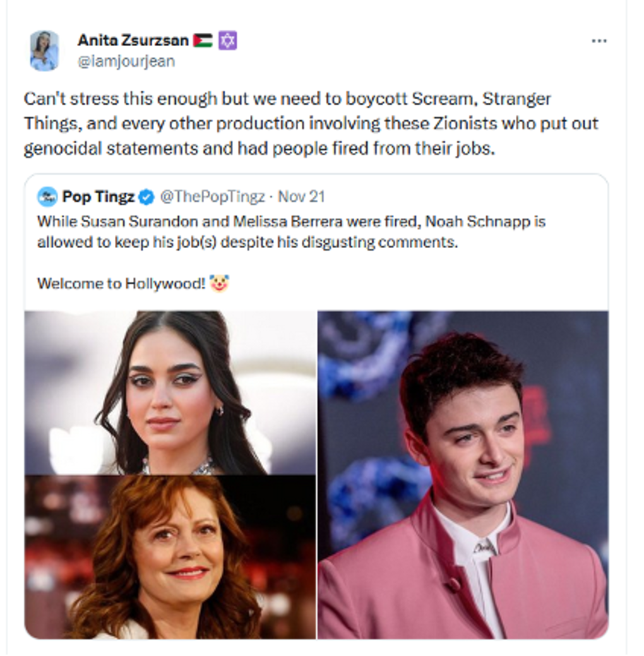Click quoted text line mentioning "disgusting comments"
The image size is (644, 656).
click(x=246, y=242)
